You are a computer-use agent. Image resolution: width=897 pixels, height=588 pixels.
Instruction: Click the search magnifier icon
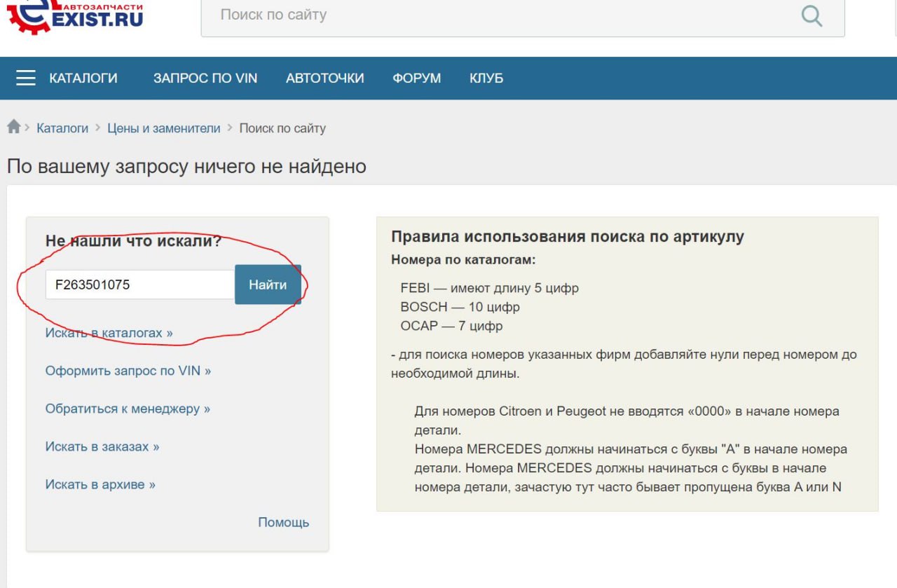click(x=811, y=15)
